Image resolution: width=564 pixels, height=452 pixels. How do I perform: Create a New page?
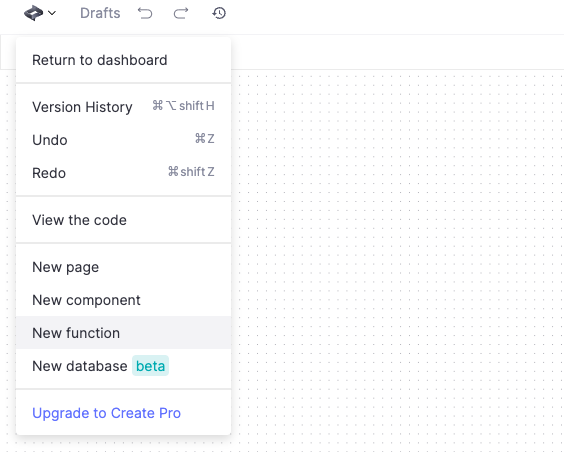123,267
